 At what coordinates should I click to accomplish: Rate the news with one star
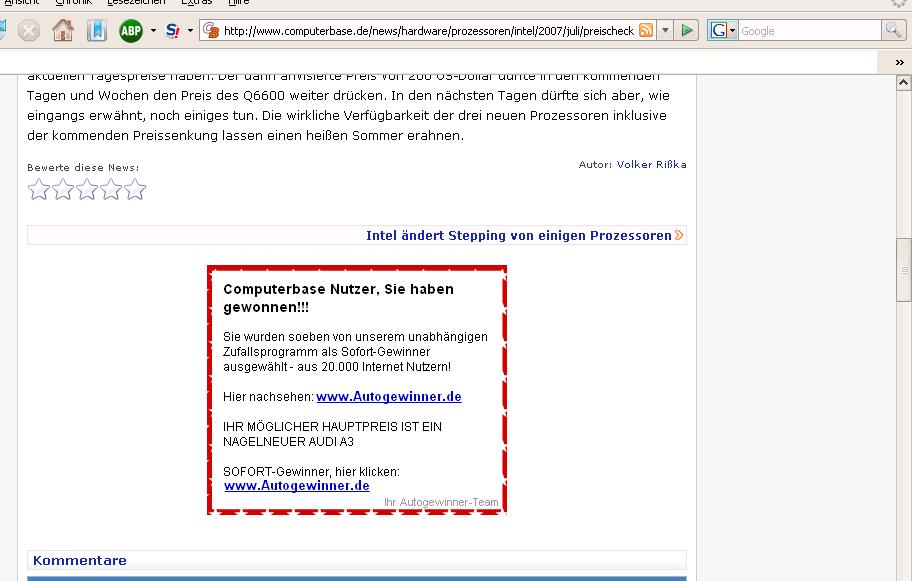pyautogui.click(x=39, y=190)
